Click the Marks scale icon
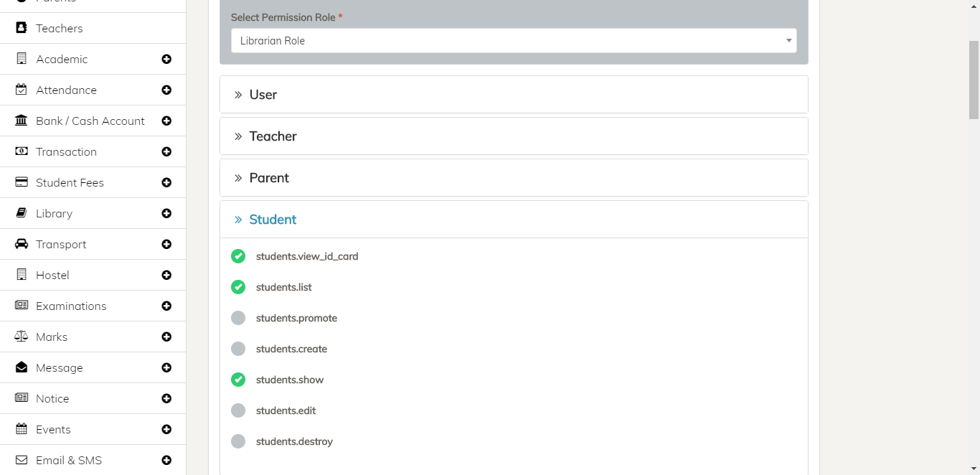Screen dimensions: 980x475 coord(20,337)
